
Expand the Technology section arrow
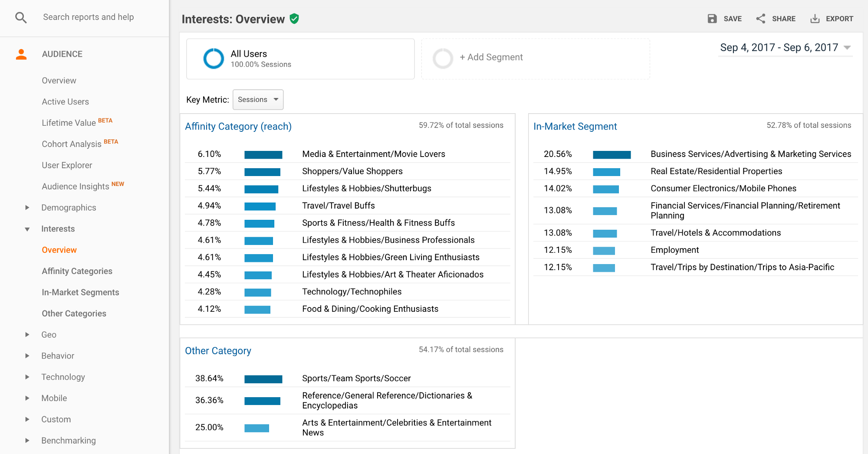[x=27, y=377]
